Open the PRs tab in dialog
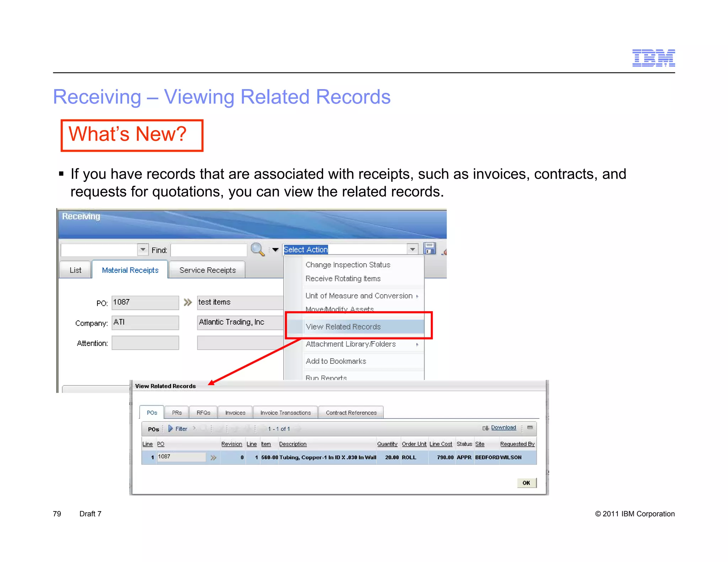 tap(177, 412)
